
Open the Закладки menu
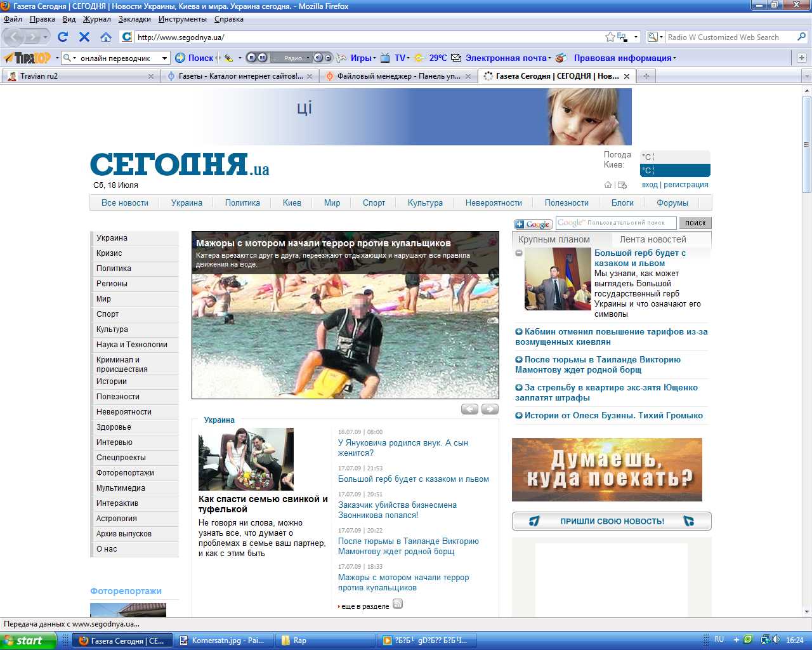(134, 19)
